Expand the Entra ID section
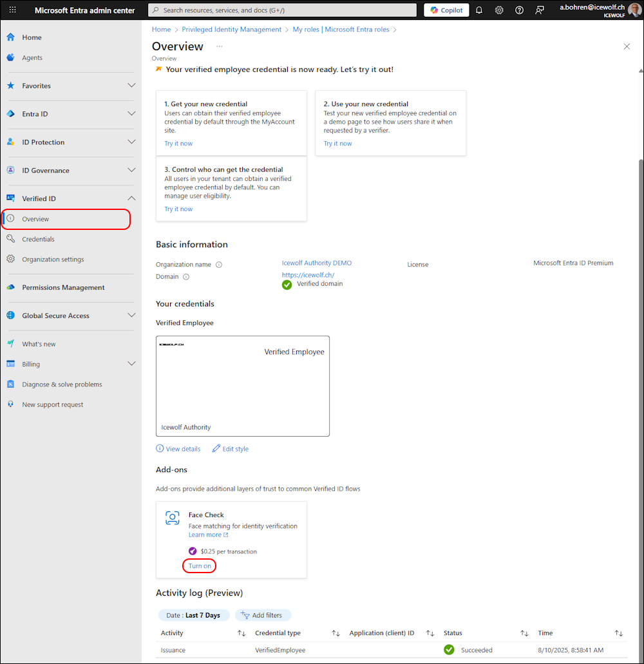Viewport: 644px width, 664px height. pyautogui.click(x=131, y=113)
